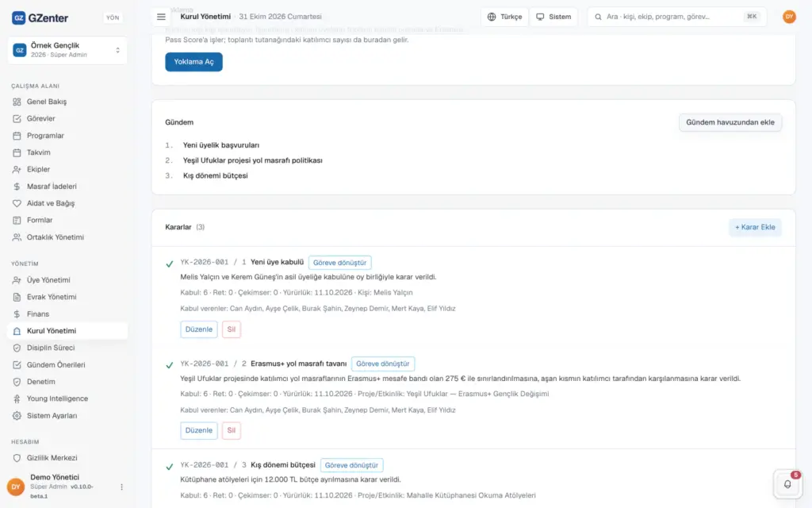Screen dimensions: 812x508
Task: Toggle sidebar with hamburger menu icon
Action: tap(161, 17)
